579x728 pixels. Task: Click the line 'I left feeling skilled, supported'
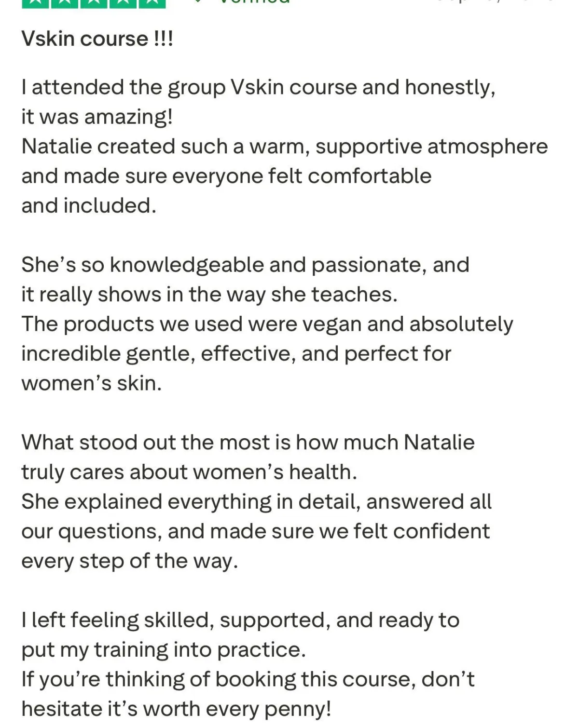(240, 620)
